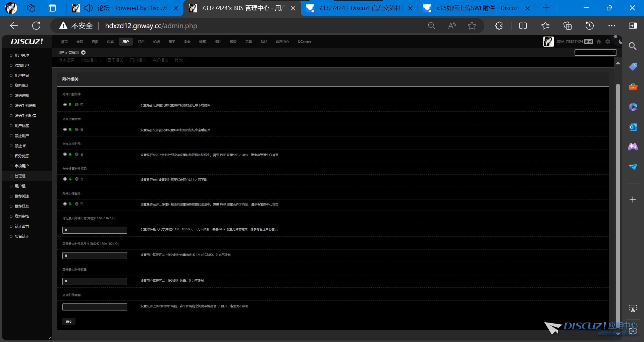This screenshot has width=644, height=342.
Task: Open the UCenter top navigation menu
Action: pos(304,42)
